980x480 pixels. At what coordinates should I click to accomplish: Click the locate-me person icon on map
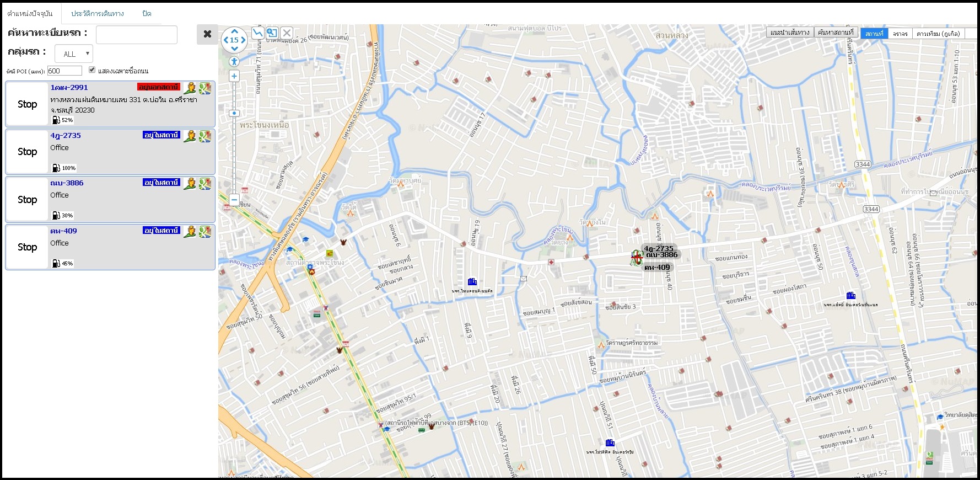tap(234, 61)
